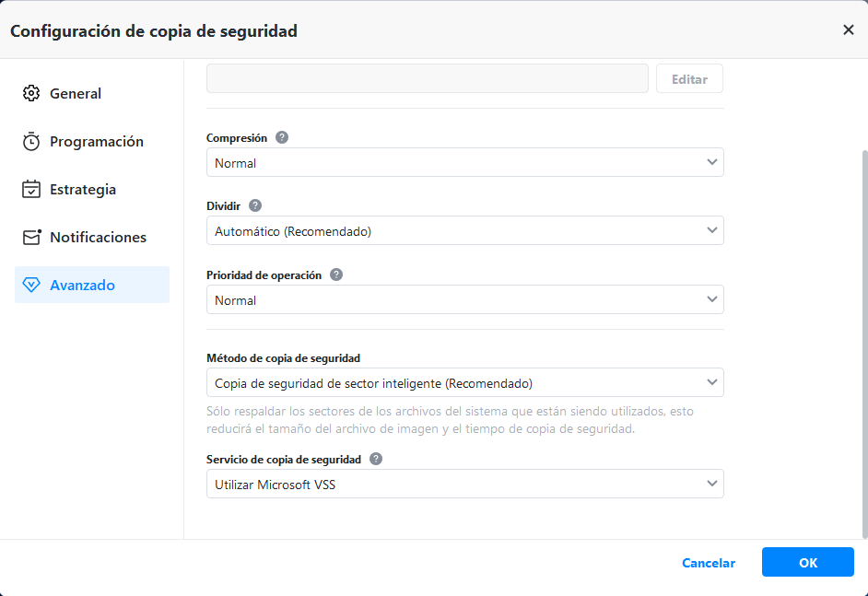Switch to the Programación tab

tap(96, 141)
